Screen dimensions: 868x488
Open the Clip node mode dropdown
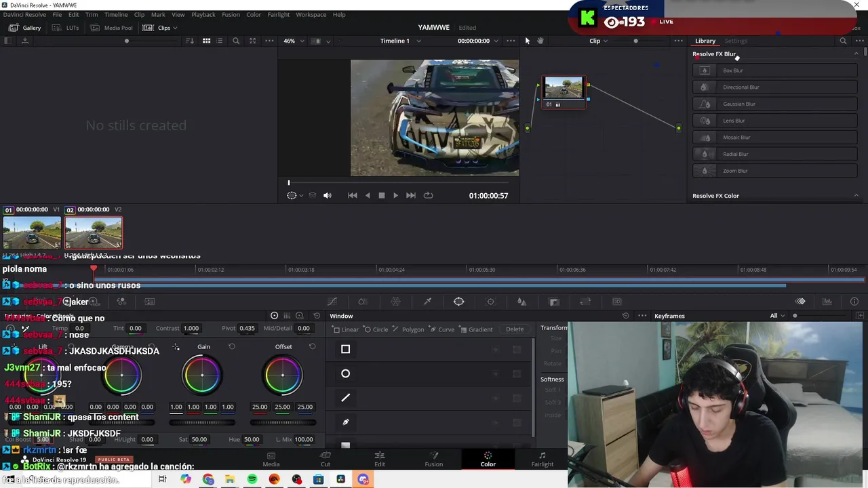pos(598,41)
